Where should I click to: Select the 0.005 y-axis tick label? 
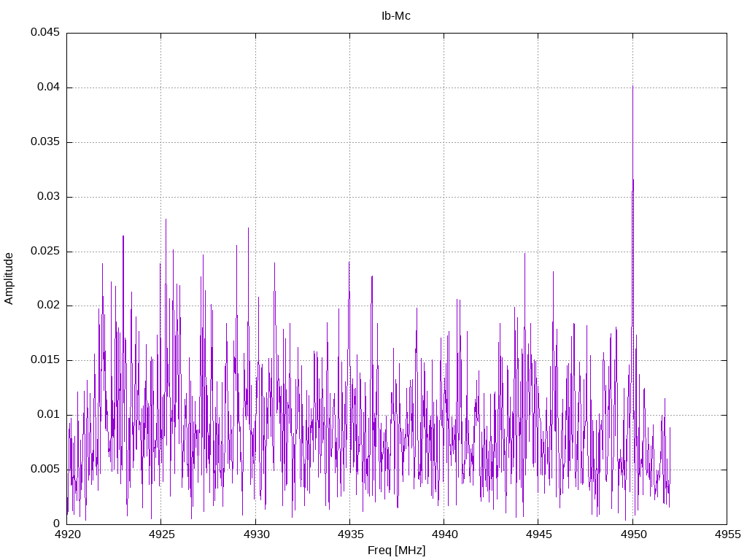pyautogui.click(x=44, y=470)
